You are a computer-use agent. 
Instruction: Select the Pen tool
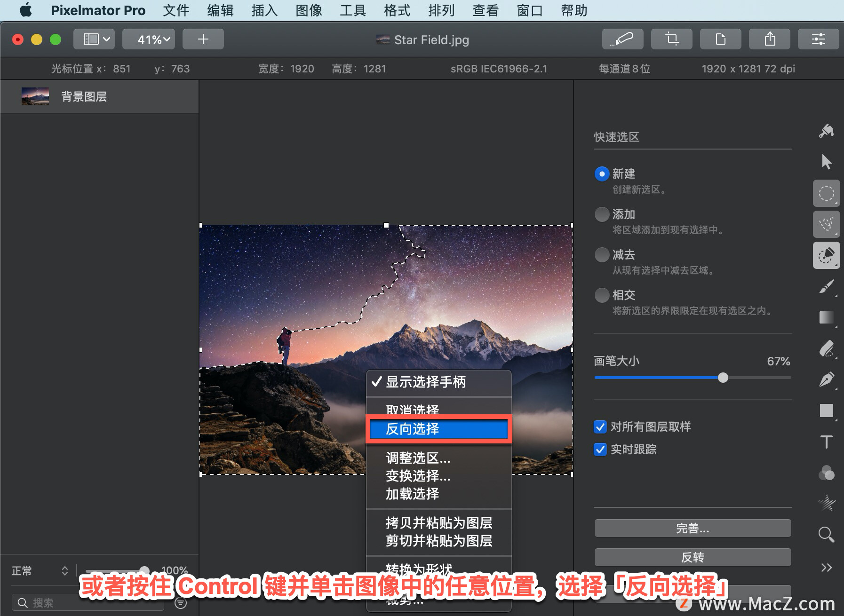(x=826, y=379)
